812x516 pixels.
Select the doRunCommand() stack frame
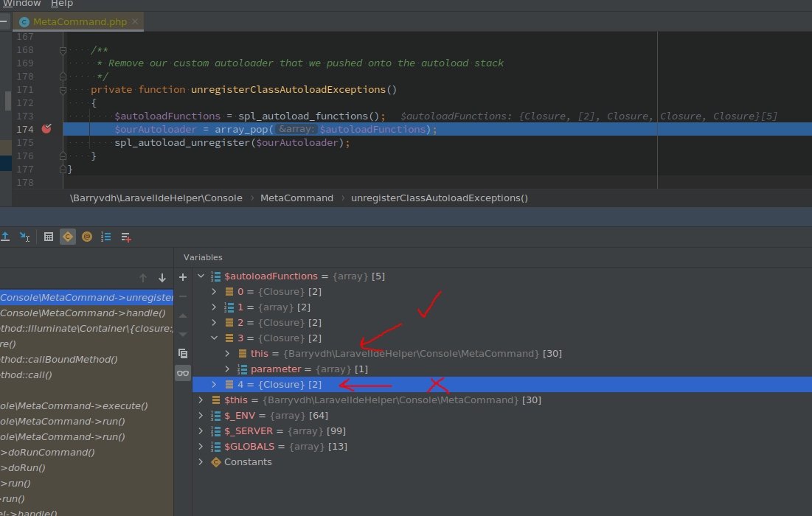coord(86,453)
